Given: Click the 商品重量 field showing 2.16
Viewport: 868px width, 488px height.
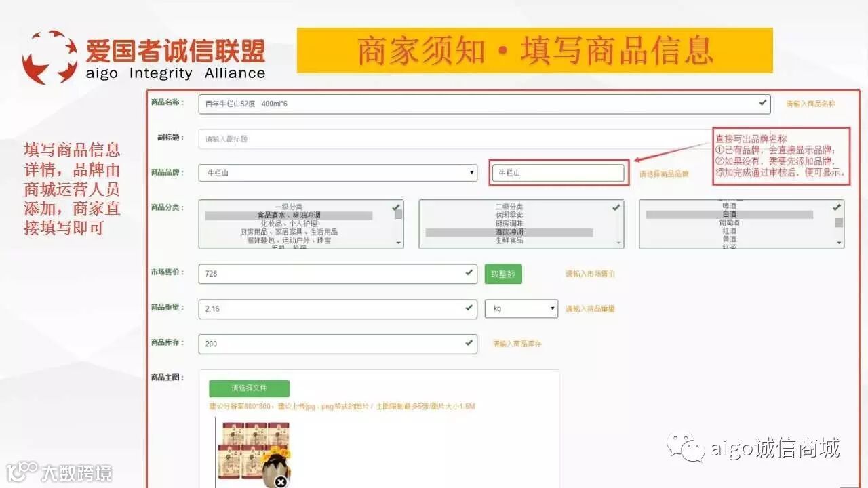Looking at the screenshot, I should pyautogui.click(x=338, y=308).
